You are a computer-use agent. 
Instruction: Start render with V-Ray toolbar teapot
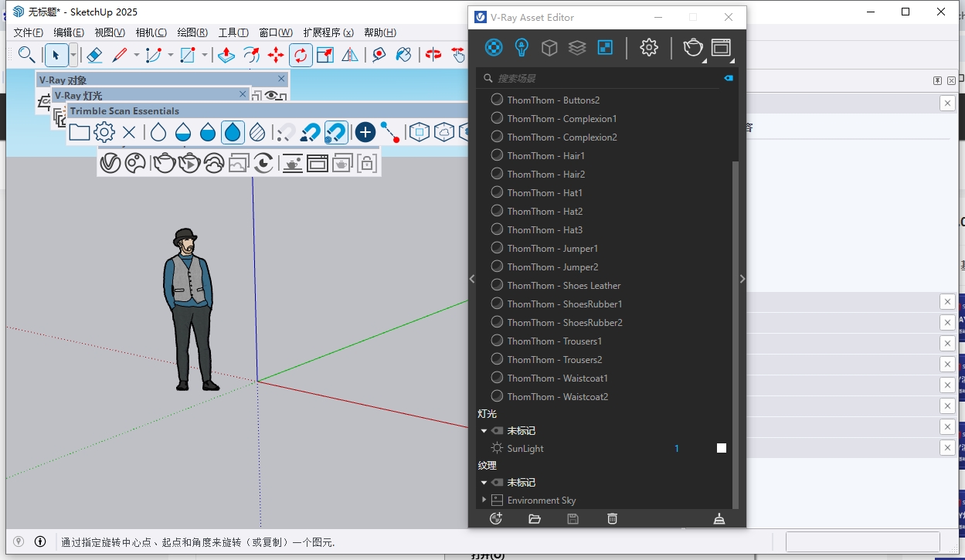164,163
